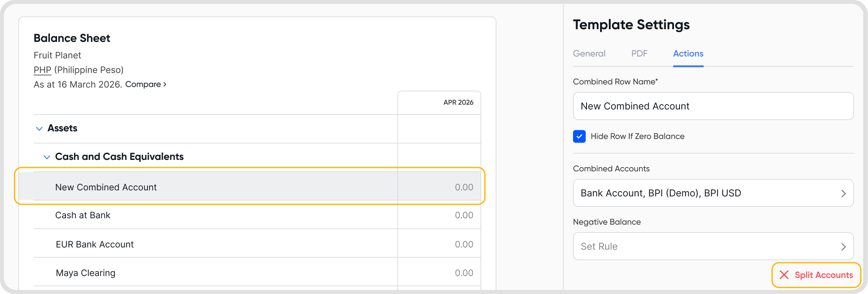Collapse Cash and Cash Equivalents group

pyautogui.click(x=47, y=157)
